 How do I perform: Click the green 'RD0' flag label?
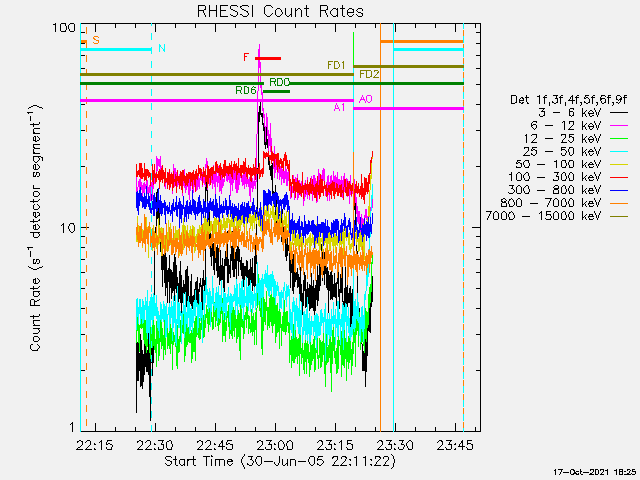point(279,82)
